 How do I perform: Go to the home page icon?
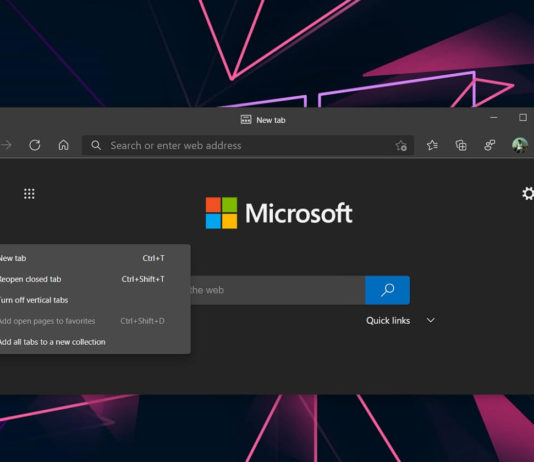[63, 145]
